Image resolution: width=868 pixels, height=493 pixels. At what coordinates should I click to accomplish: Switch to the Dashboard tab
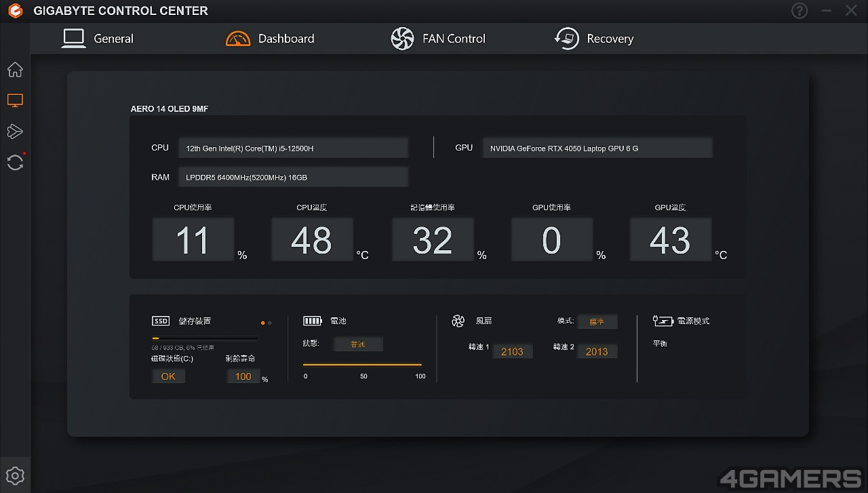click(270, 39)
